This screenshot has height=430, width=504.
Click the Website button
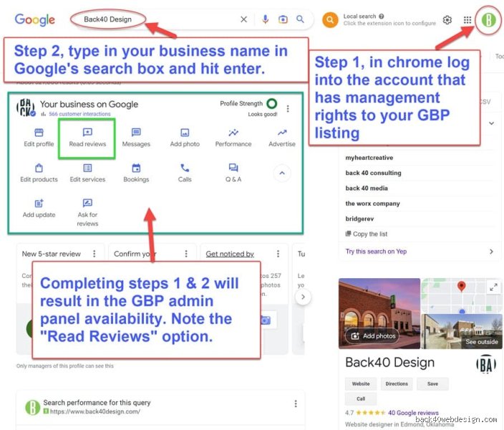click(361, 383)
